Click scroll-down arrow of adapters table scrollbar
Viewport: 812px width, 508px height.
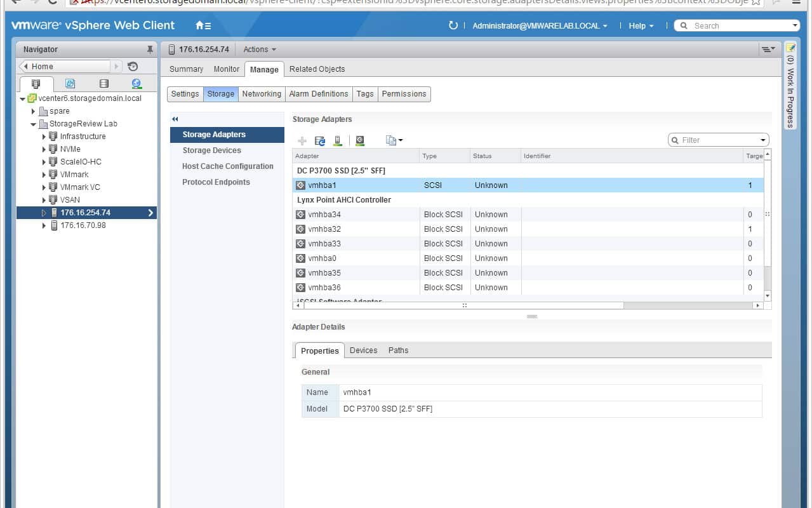coord(768,296)
